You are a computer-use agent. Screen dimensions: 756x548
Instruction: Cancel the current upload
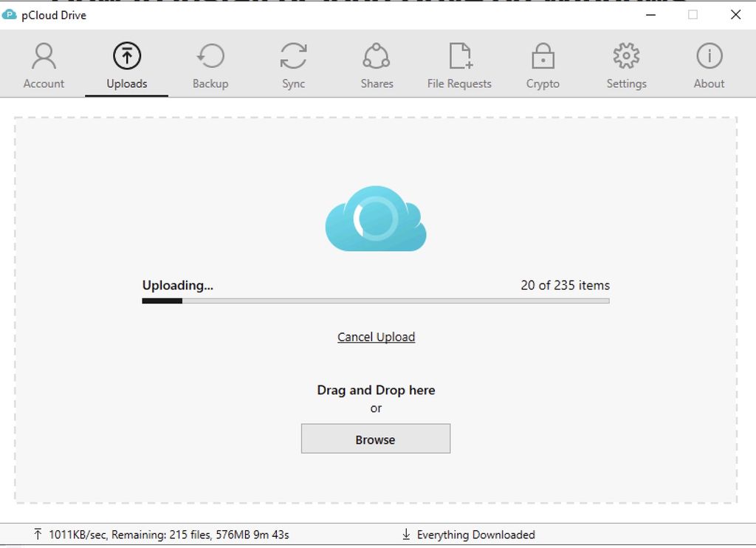(376, 337)
